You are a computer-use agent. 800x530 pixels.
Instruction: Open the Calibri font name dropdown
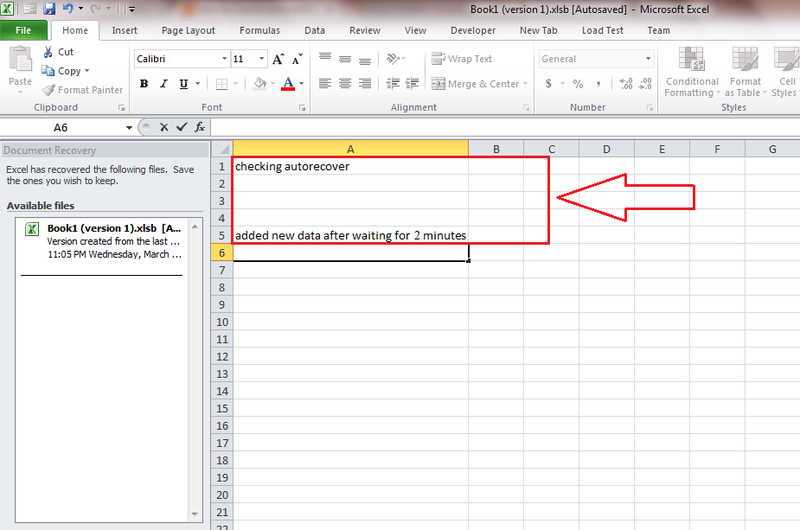[x=224, y=59]
